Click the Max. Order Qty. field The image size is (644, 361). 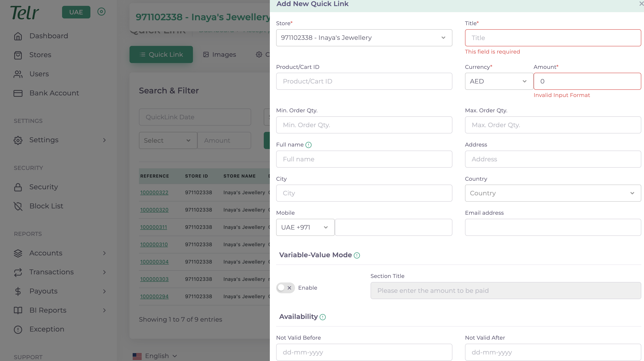point(553,125)
